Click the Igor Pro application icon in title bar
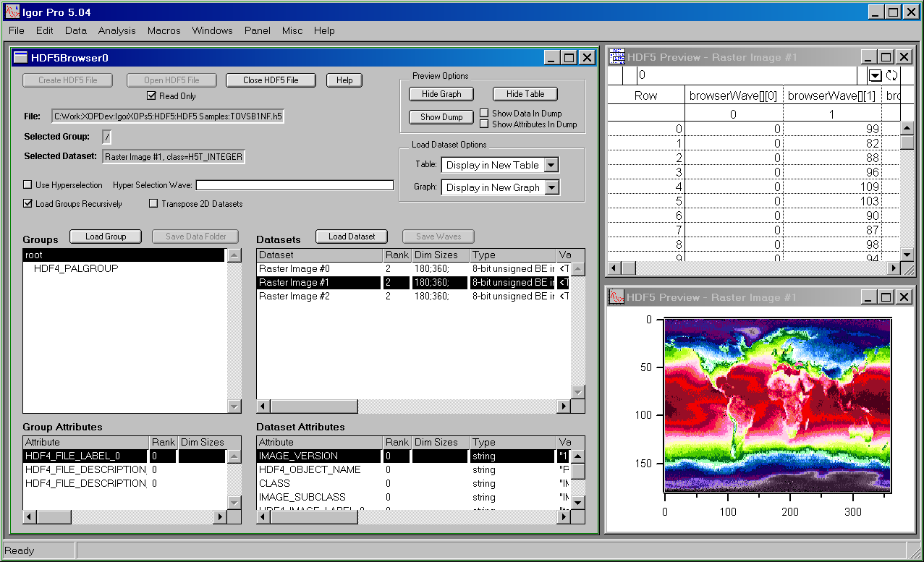The width and height of the screenshot is (924, 562). [x=12, y=12]
